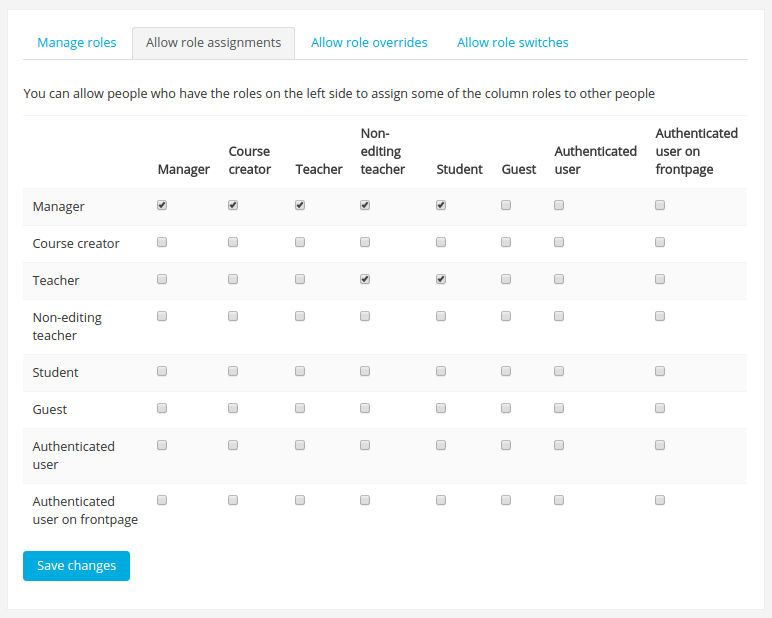Switch to Allow role overrides tab
Image resolution: width=772 pixels, height=618 pixels.
click(369, 43)
